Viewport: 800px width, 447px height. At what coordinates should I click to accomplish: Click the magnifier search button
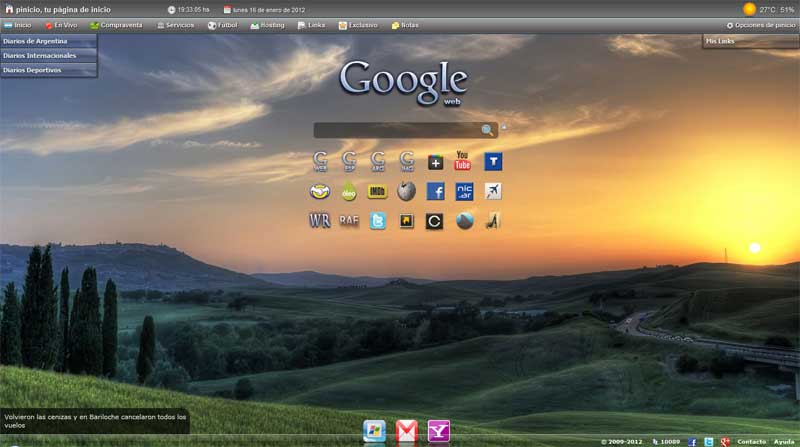[487, 130]
